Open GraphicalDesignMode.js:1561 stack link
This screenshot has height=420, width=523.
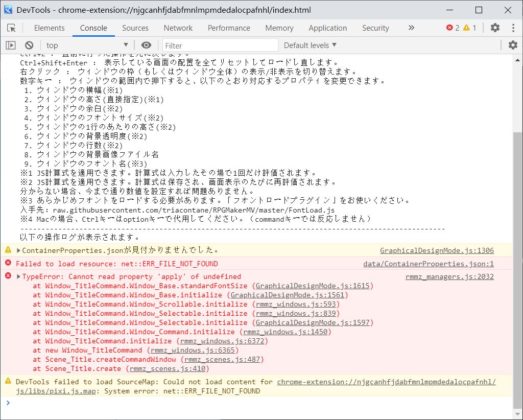point(287,295)
